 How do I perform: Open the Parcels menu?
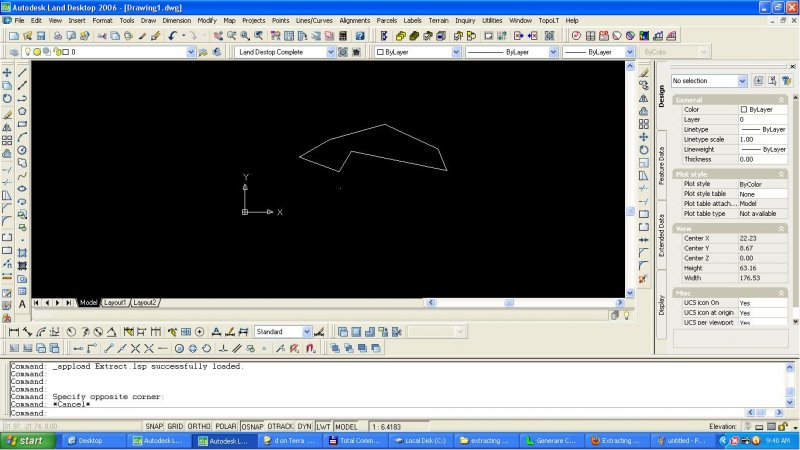tap(387, 20)
